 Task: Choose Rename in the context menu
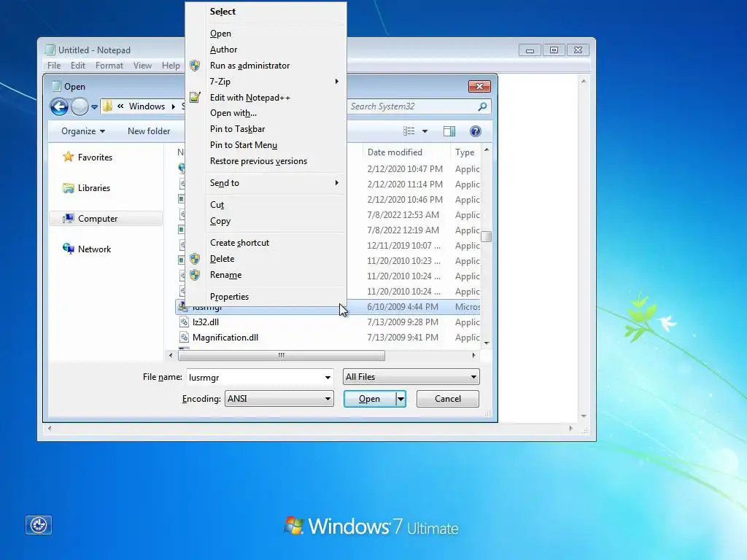coord(226,275)
